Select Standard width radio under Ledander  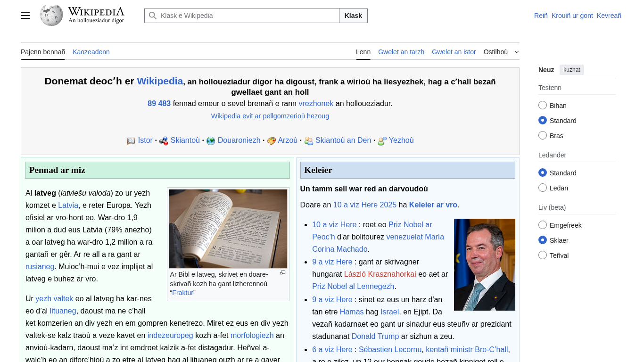pos(543,173)
